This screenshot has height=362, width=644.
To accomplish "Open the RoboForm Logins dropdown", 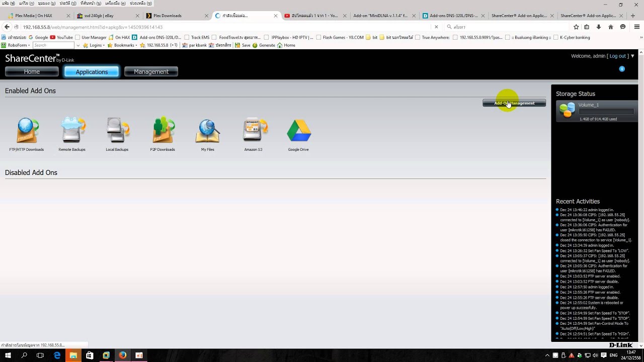I will click(x=95, y=45).
